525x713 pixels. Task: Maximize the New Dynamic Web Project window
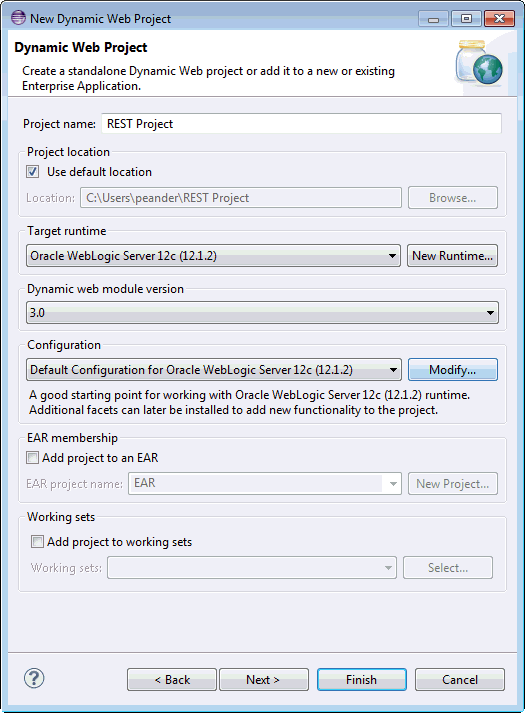tap(466, 19)
